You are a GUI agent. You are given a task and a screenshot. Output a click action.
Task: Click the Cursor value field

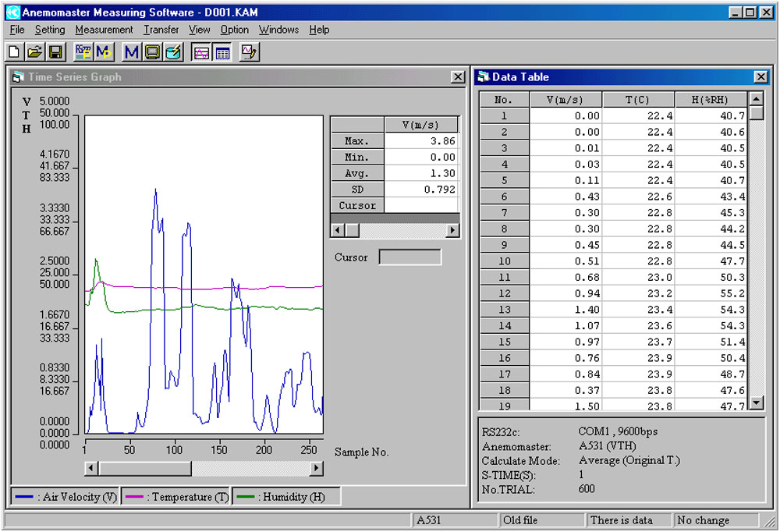click(409, 257)
